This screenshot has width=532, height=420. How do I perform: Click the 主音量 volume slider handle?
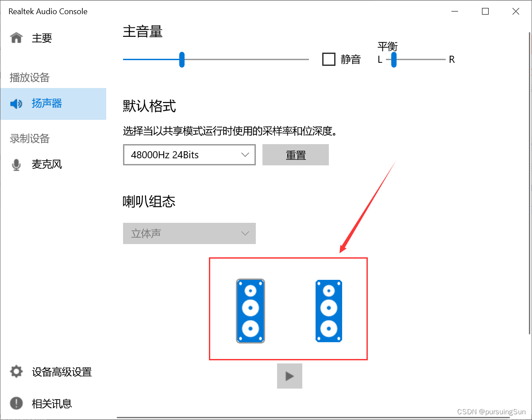181,59
